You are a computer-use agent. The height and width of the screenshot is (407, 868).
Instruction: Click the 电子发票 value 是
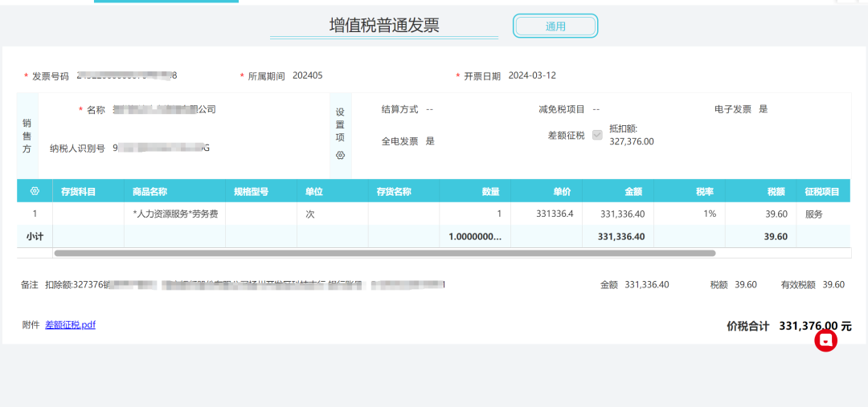coord(764,109)
